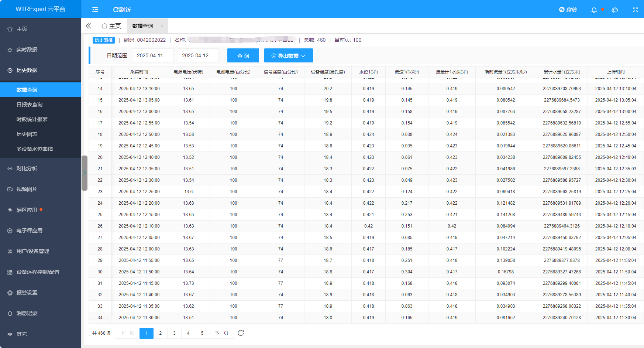Expand 设备远程控制/配置 sidebar menu
644x348 pixels.
pyautogui.click(x=41, y=272)
